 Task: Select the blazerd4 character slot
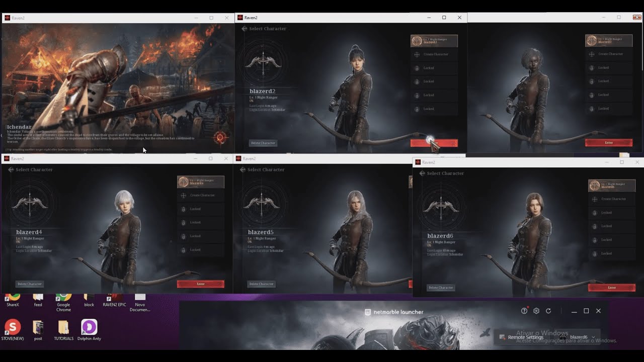pos(201,182)
